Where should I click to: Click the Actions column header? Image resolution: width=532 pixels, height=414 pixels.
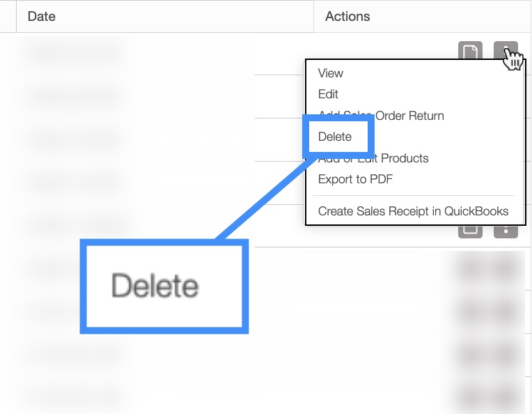click(347, 16)
